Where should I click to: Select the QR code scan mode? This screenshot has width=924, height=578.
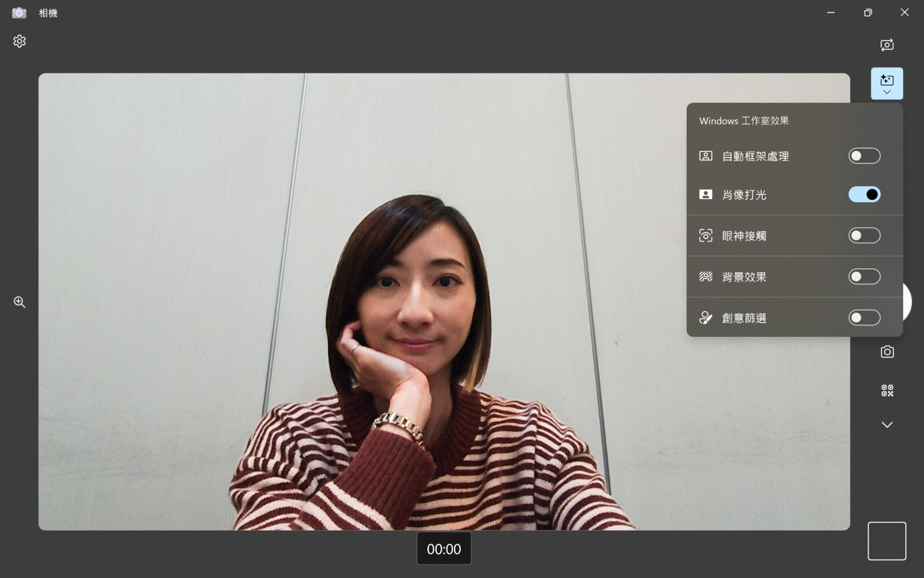click(x=887, y=391)
